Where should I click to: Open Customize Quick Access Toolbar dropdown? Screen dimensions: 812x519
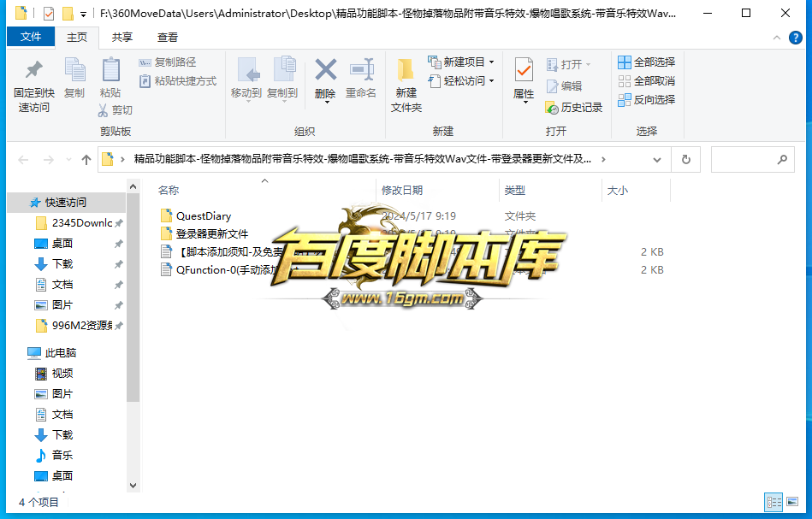coord(83,14)
